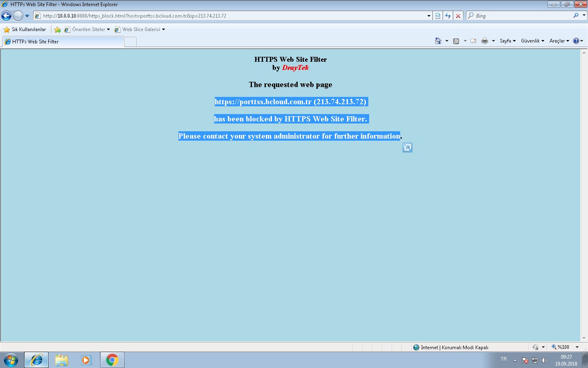Click the Print icon in command bar
This screenshot has width=588, height=368.
click(485, 41)
